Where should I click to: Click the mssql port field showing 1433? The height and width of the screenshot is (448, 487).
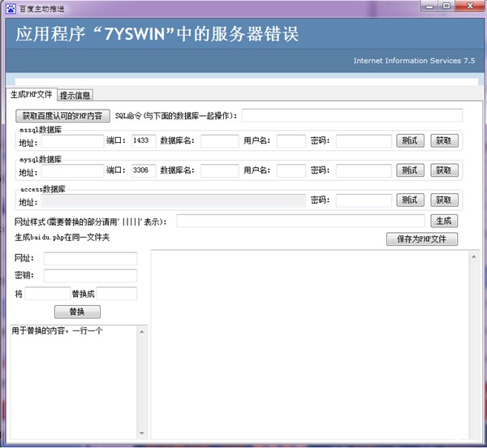pos(143,141)
